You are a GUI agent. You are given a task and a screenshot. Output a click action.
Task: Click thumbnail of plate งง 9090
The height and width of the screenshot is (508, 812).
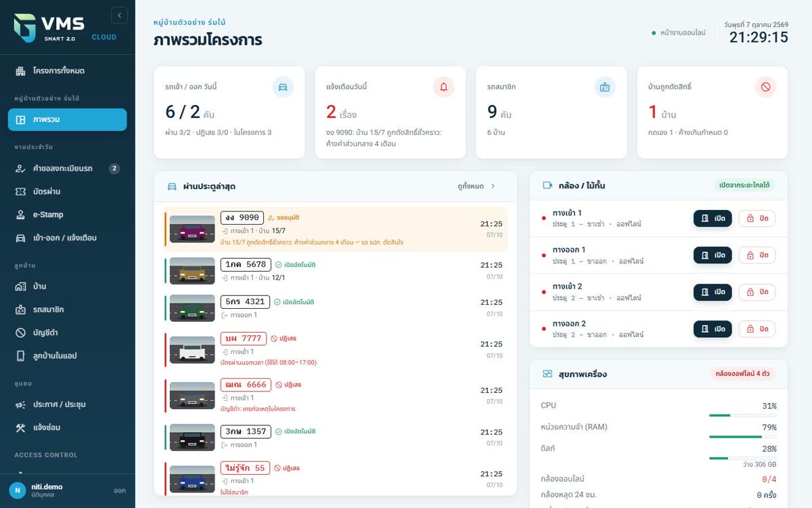pos(192,229)
